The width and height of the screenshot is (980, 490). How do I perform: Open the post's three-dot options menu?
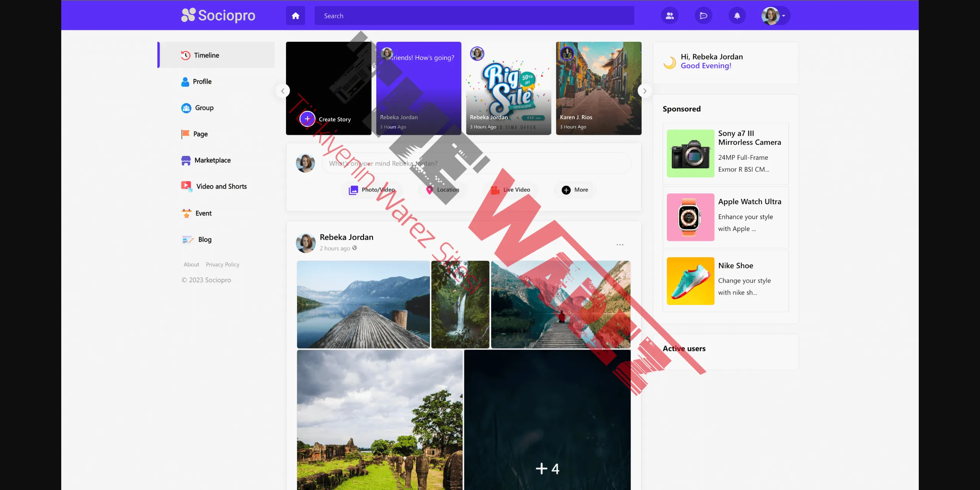tap(620, 244)
